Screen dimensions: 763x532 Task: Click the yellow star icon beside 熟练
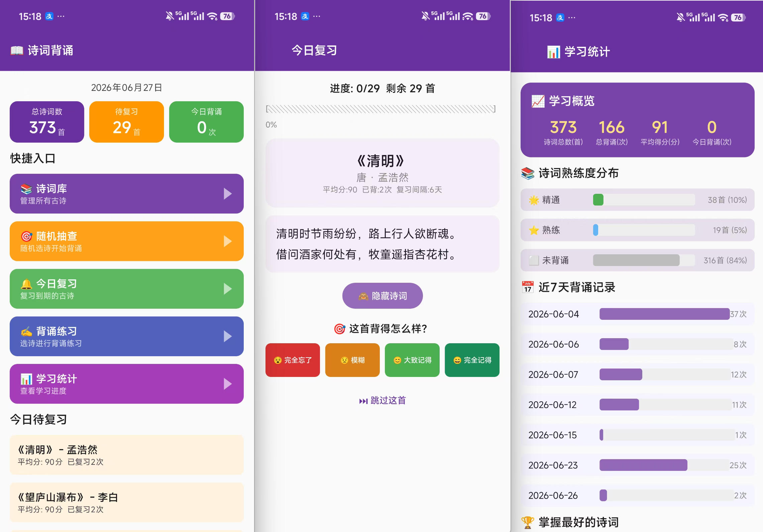534,230
